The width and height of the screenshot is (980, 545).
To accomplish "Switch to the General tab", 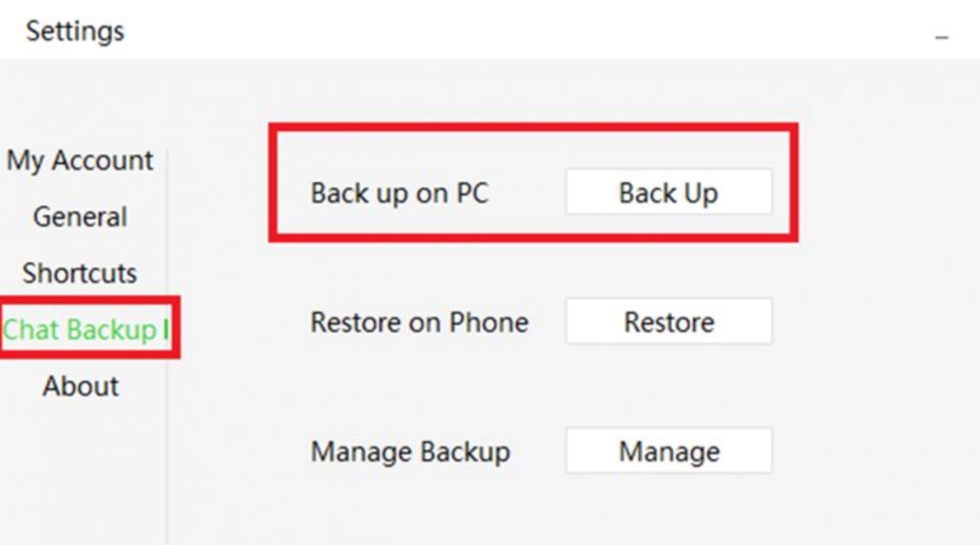I will [x=80, y=217].
